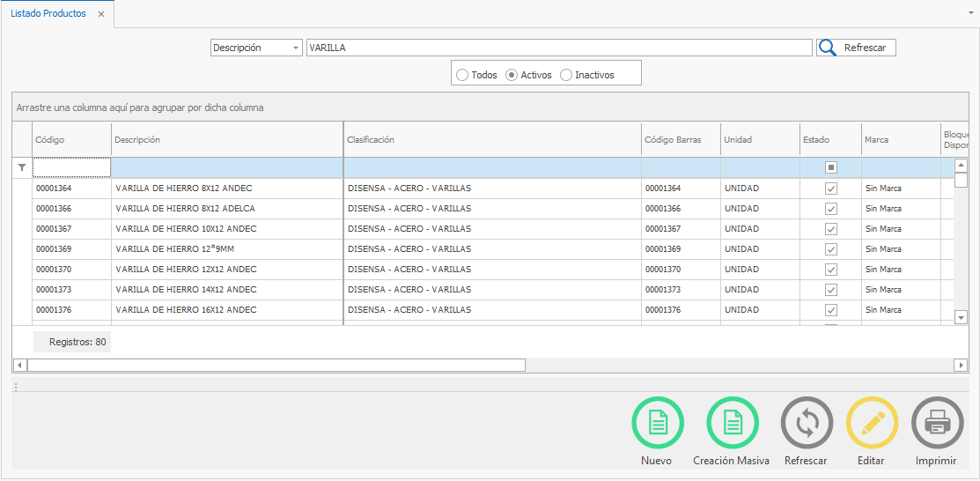Toggle Estado checkbox for product 00001376

[x=830, y=309]
